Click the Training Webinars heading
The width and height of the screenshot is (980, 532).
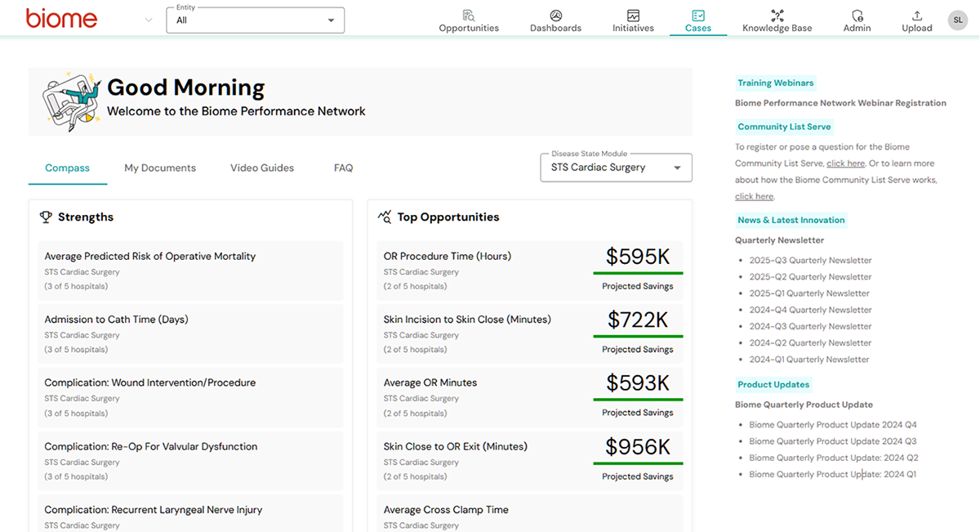[x=775, y=83]
